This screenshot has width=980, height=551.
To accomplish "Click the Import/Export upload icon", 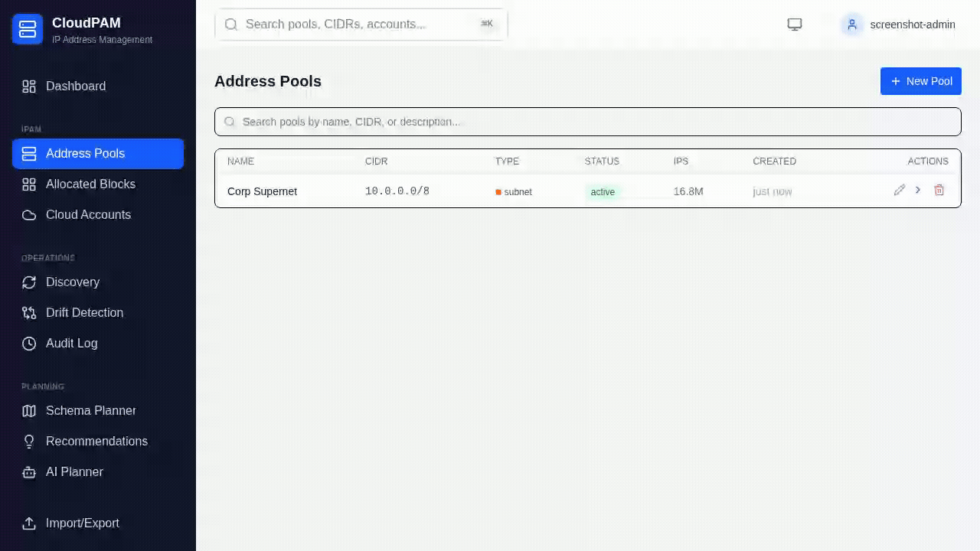I will click(29, 523).
